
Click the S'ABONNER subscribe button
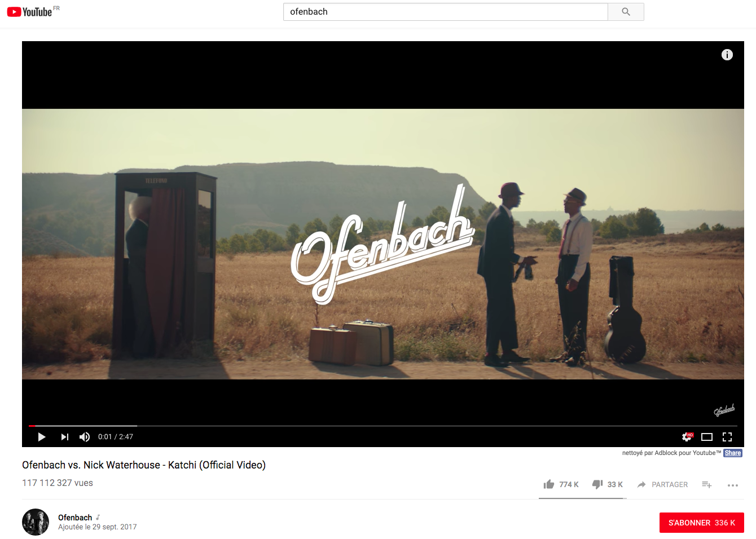(x=702, y=523)
